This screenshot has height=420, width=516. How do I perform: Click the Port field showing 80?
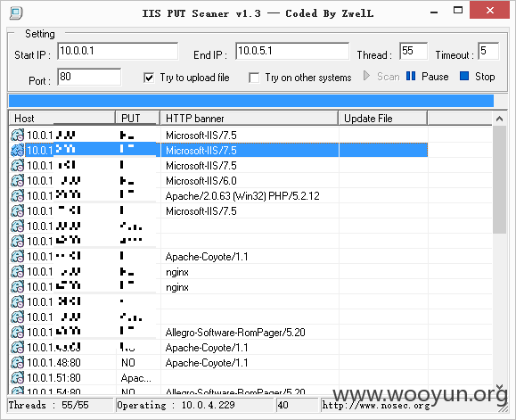tap(89, 77)
